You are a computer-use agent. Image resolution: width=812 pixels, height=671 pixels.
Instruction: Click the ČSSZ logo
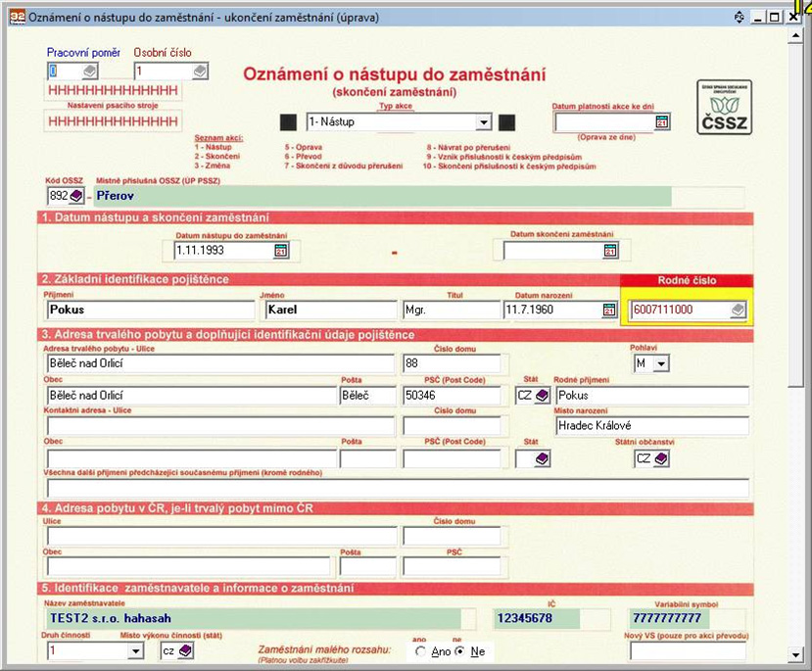coord(724,107)
